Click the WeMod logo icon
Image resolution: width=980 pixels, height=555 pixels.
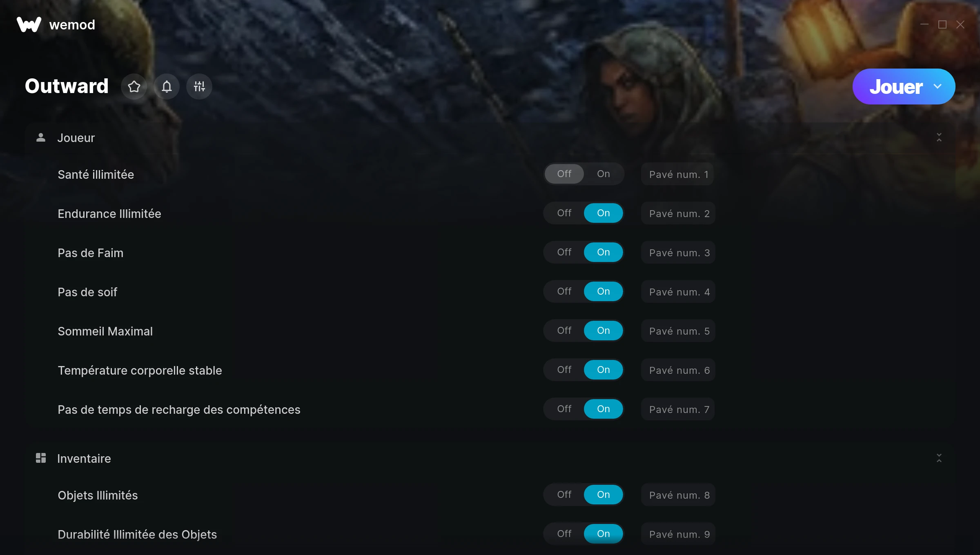click(29, 24)
